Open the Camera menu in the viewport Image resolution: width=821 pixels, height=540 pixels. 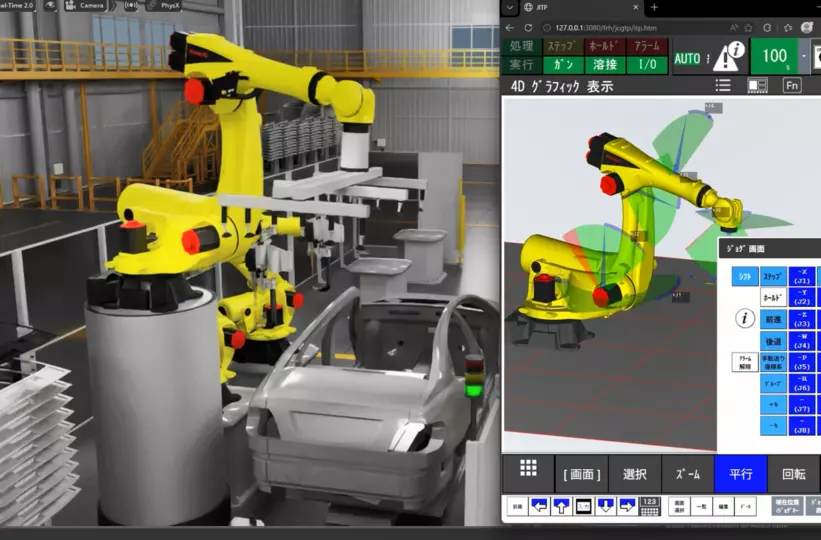84,5
